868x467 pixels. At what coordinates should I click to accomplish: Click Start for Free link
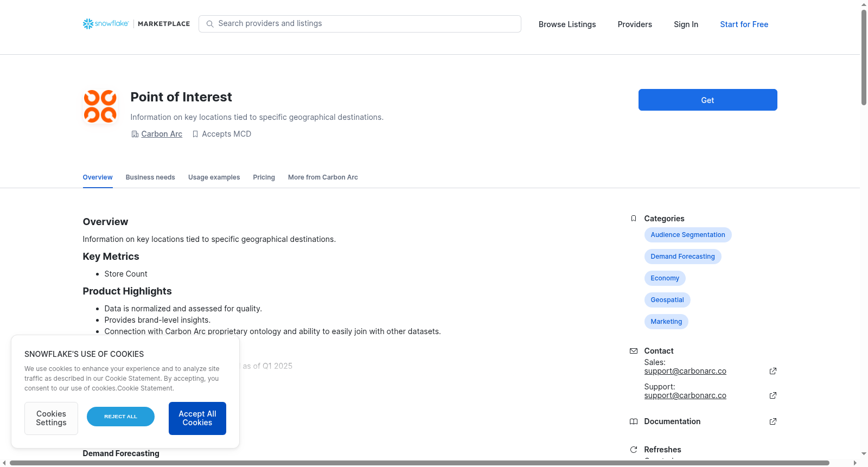[x=744, y=24]
